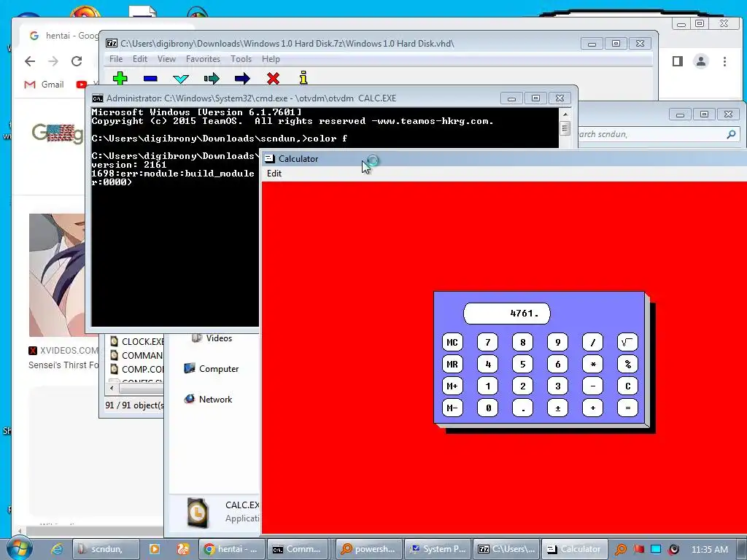
Task: Click the Chrome reload icon
Action: click(x=77, y=61)
